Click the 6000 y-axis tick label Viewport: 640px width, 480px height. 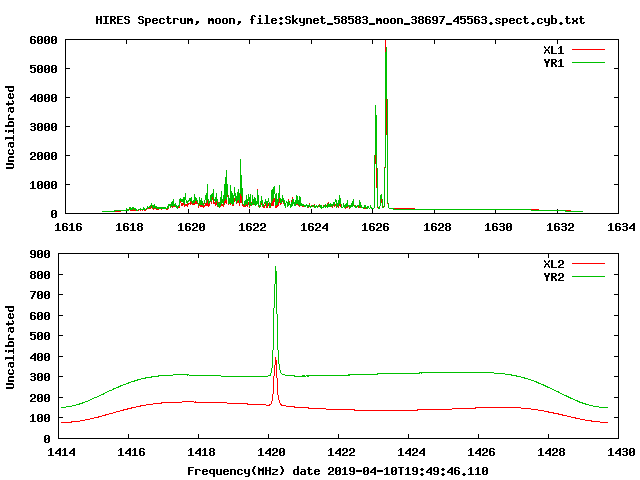tap(43, 40)
